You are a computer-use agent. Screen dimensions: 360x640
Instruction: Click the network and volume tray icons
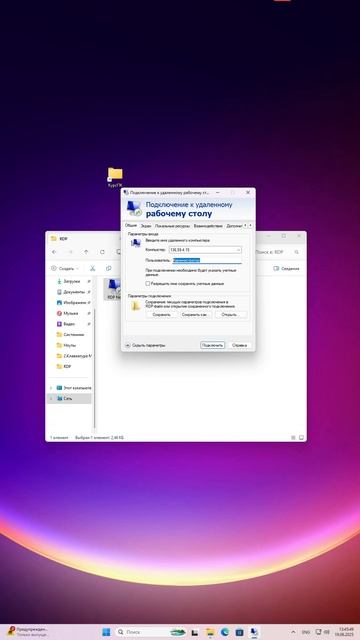[x=323, y=632]
